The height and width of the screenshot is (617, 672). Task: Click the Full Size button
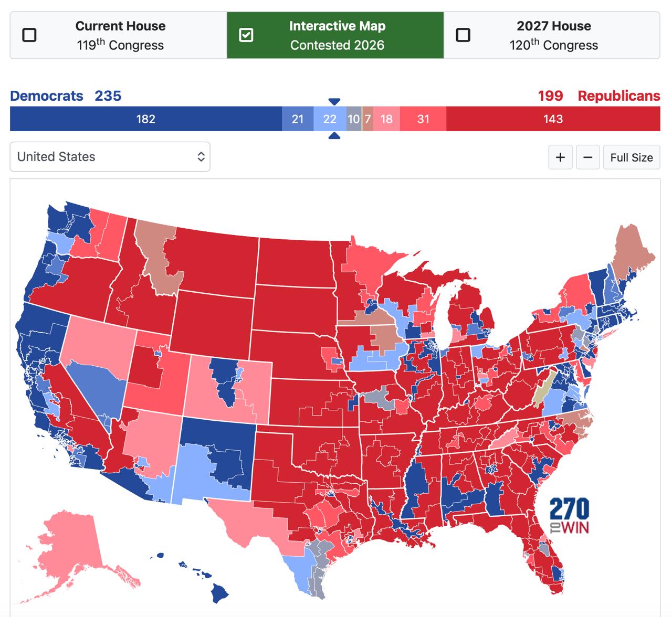(631, 157)
